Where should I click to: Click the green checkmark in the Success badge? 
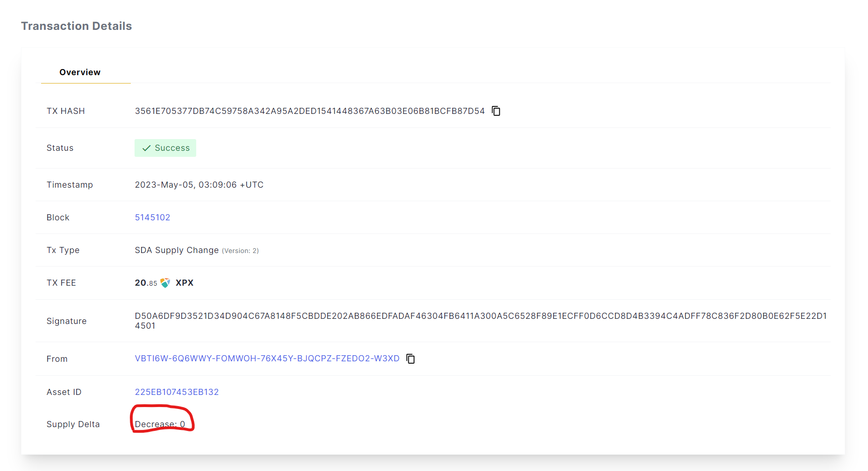pyautogui.click(x=146, y=148)
